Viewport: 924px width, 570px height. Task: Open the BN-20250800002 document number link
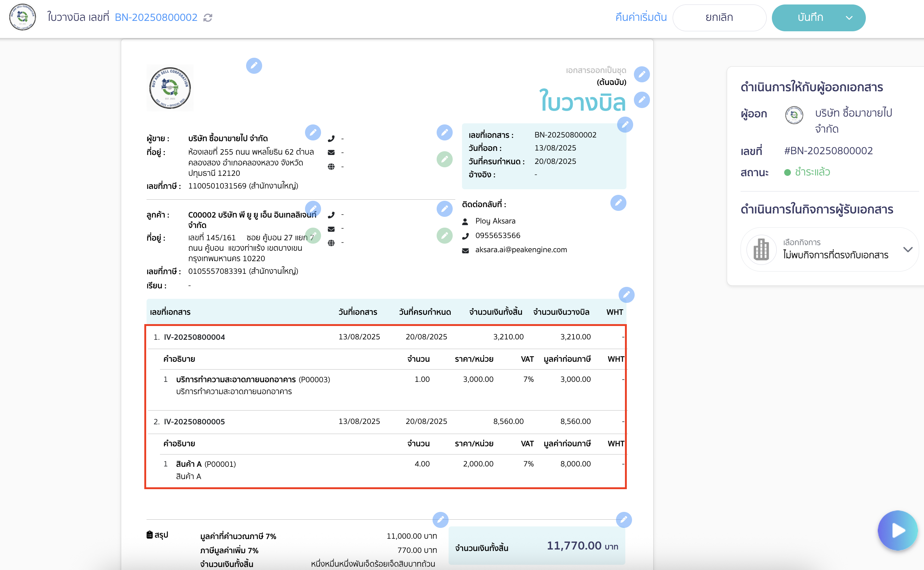(156, 18)
